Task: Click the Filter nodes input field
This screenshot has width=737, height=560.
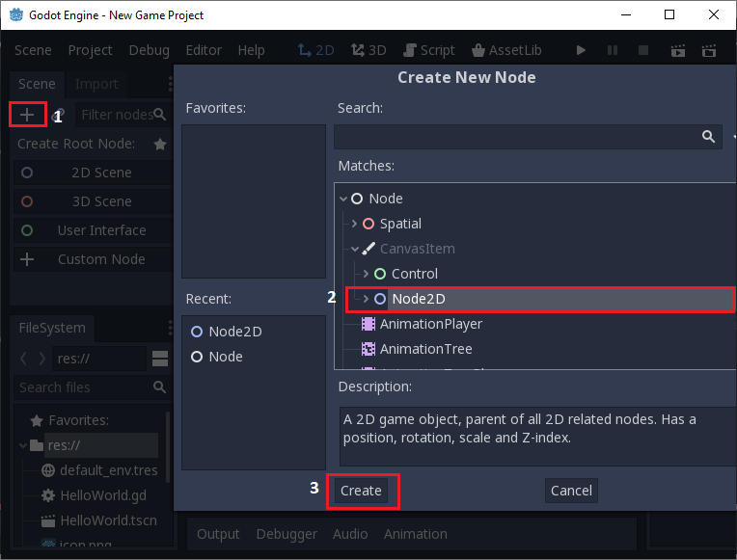Action: 123,115
